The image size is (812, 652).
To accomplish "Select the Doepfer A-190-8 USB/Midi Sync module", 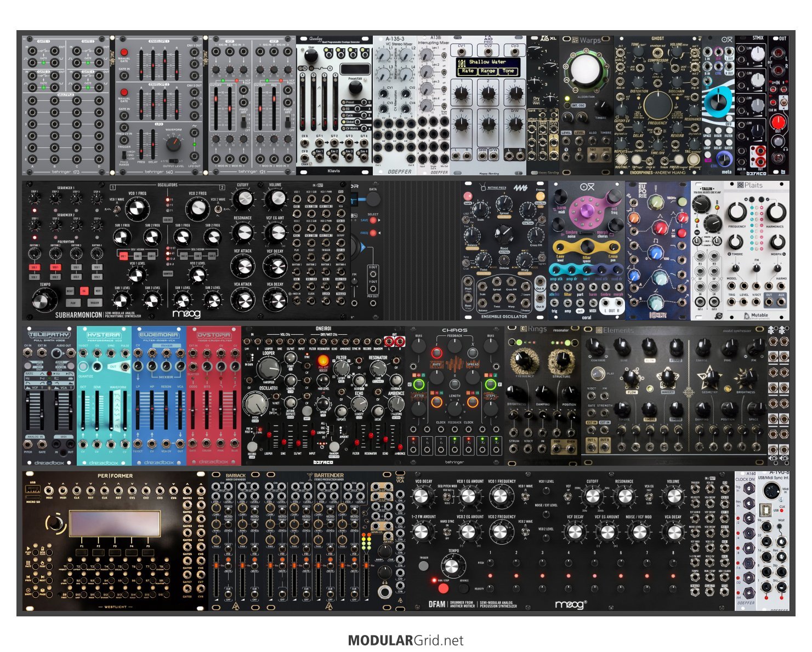I will tap(773, 540).
